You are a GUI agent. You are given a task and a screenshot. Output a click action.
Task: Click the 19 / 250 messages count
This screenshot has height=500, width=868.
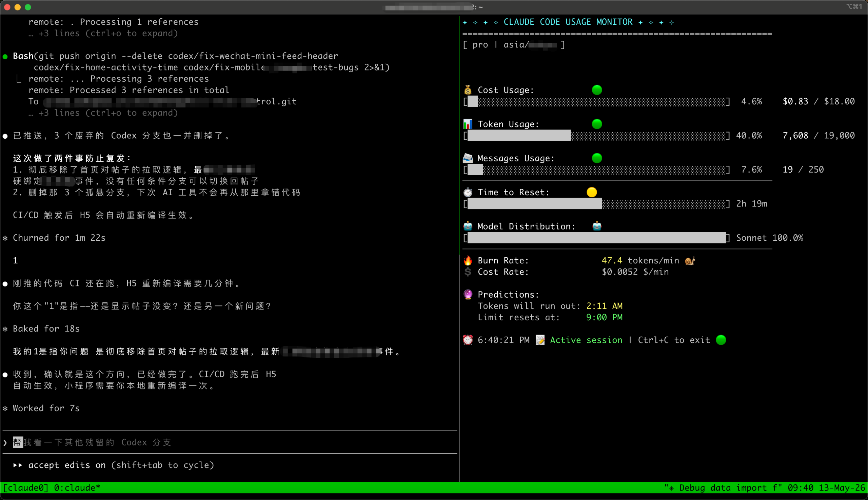[803, 169]
